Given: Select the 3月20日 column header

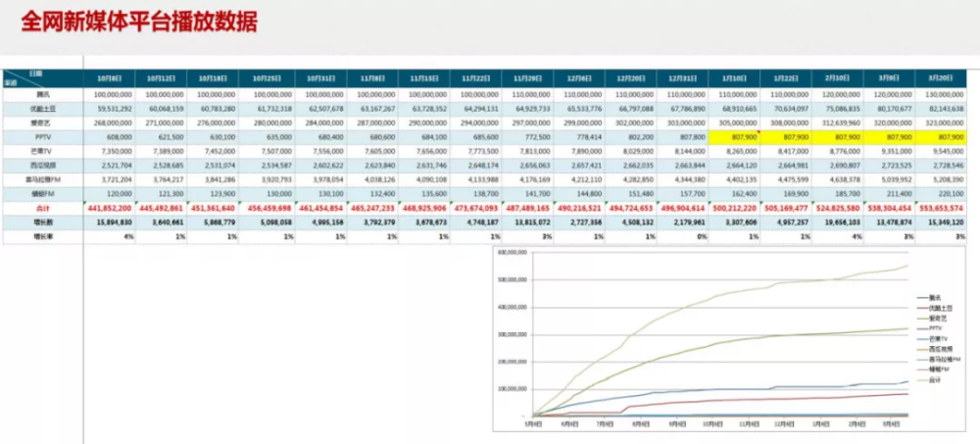Looking at the screenshot, I should click(941, 78).
